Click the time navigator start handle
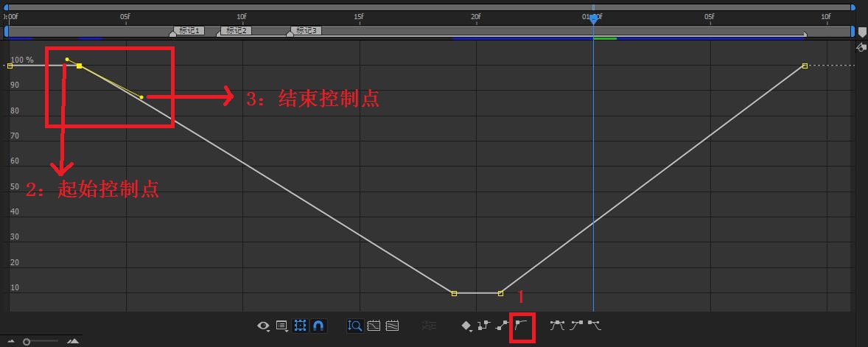This screenshot has height=347, width=868. point(6,7)
